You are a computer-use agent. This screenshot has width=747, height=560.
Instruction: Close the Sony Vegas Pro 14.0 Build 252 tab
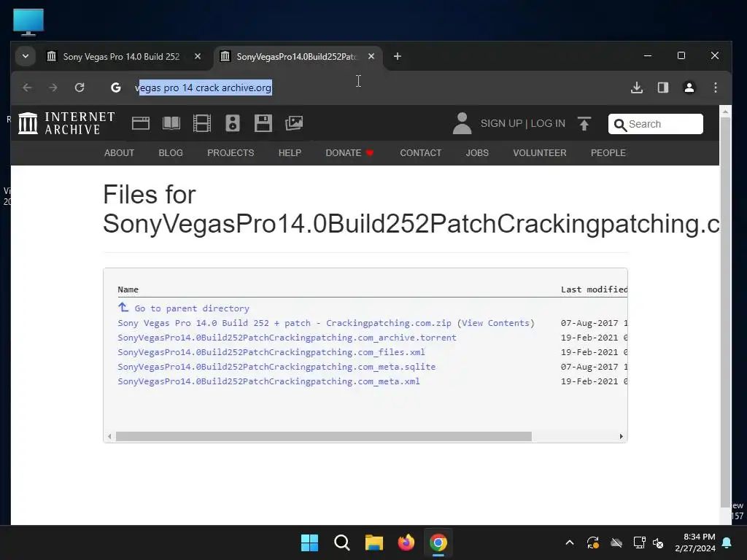click(197, 56)
